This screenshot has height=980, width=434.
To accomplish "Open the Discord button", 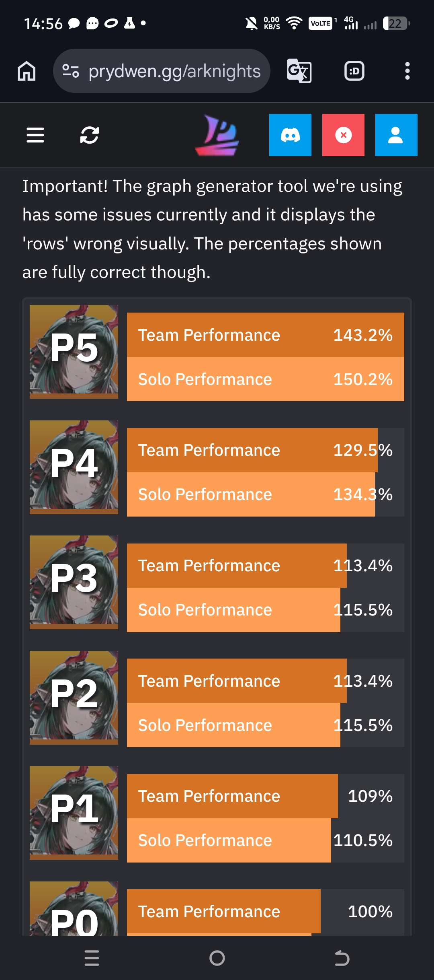I will 290,135.
